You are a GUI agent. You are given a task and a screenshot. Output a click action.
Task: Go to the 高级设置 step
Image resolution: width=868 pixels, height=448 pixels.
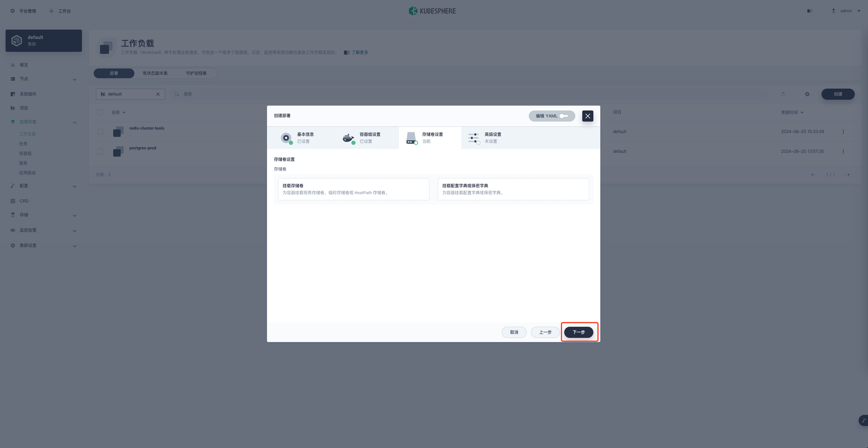[492, 138]
